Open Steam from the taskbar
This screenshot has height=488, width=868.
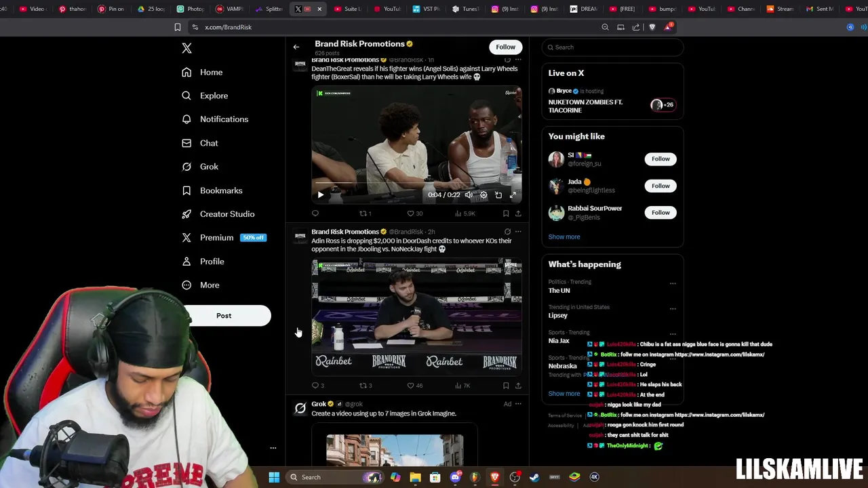tap(534, 477)
